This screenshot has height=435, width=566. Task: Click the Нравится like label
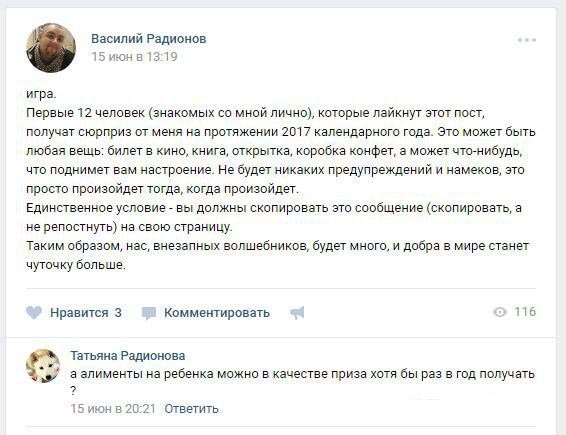click(79, 313)
